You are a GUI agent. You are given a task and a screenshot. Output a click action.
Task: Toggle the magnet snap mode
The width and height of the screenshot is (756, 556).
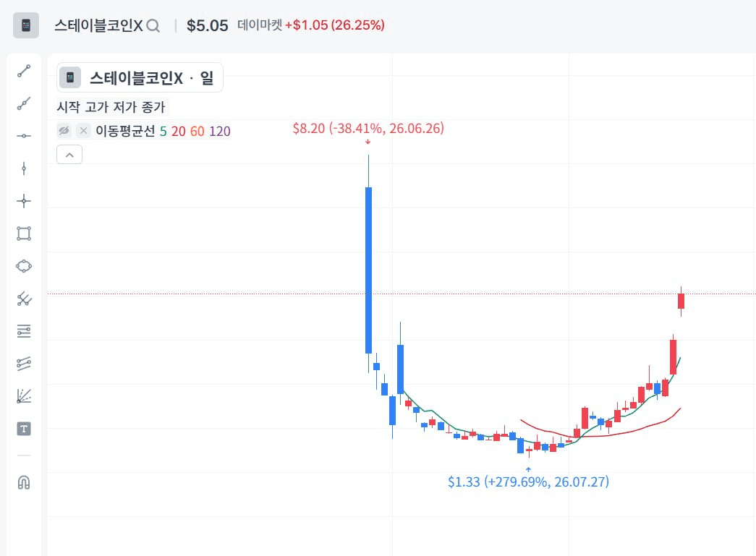[x=24, y=482]
